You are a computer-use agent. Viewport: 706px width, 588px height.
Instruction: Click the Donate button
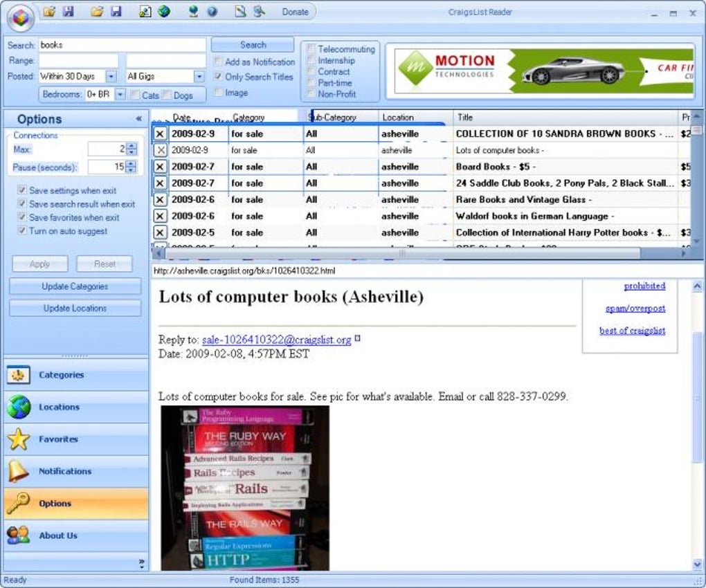point(296,12)
